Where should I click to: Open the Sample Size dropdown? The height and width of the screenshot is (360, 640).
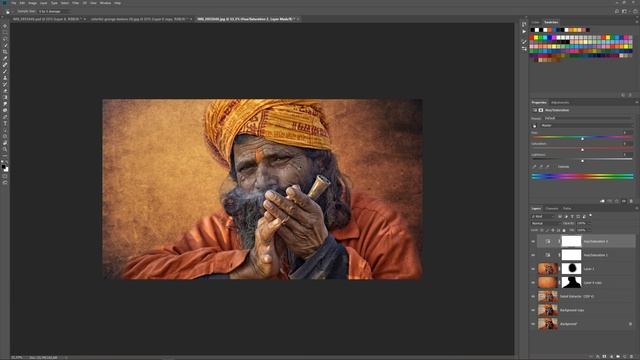54,11
